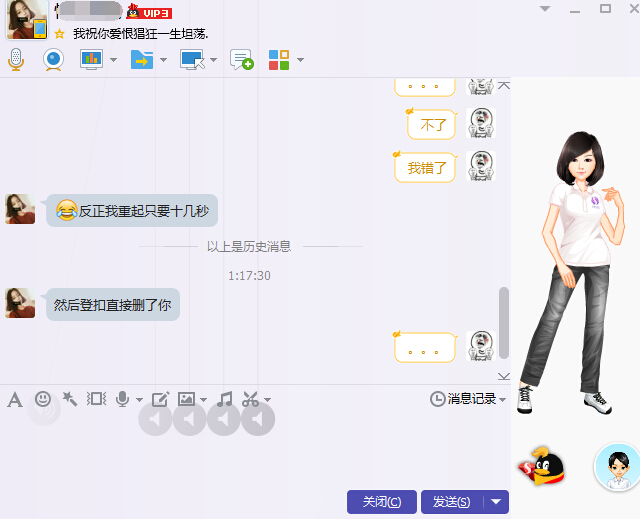Image resolution: width=640 pixels, height=519 pixels.
Task: Click the message input text area
Action: pyautogui.click(x=255, y=449)
